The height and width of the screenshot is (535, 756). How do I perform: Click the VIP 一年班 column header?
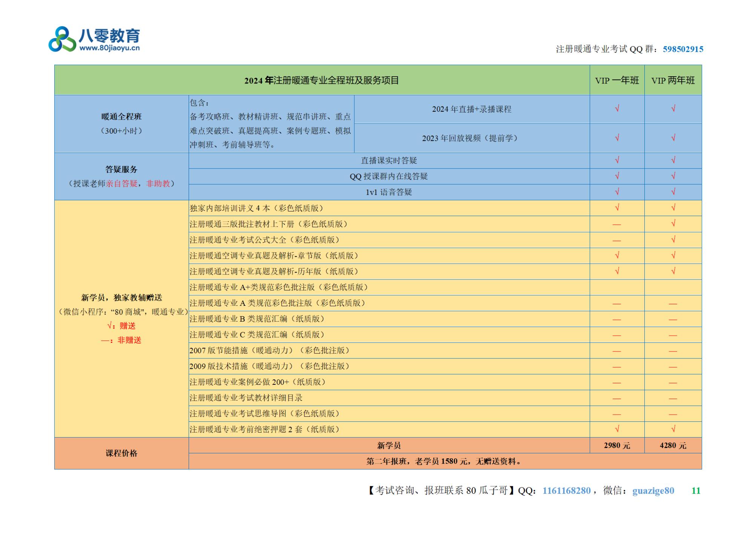(617, 80)
